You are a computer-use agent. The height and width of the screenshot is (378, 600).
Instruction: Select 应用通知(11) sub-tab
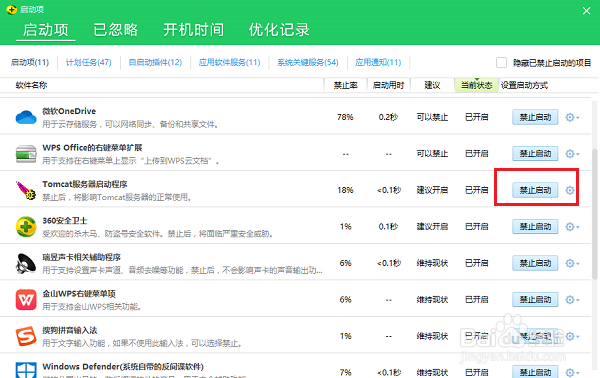[x=378, y=62]
